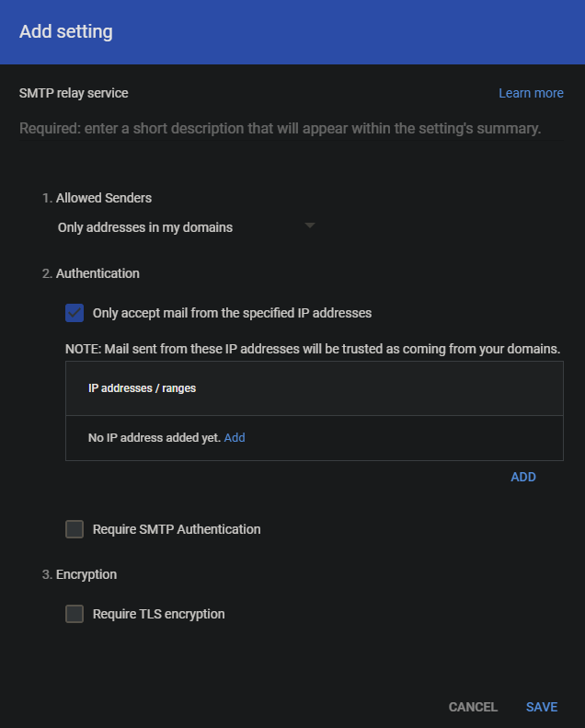The image size is (585, 728).
Task: Click the short description input field
Action: (x=291, y=128)
